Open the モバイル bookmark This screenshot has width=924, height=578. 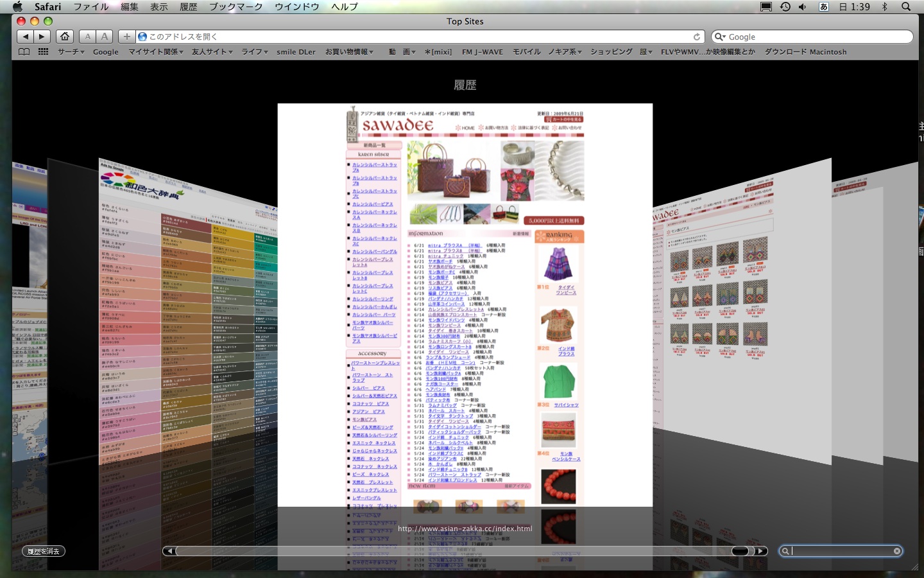(x=527, y=52)
